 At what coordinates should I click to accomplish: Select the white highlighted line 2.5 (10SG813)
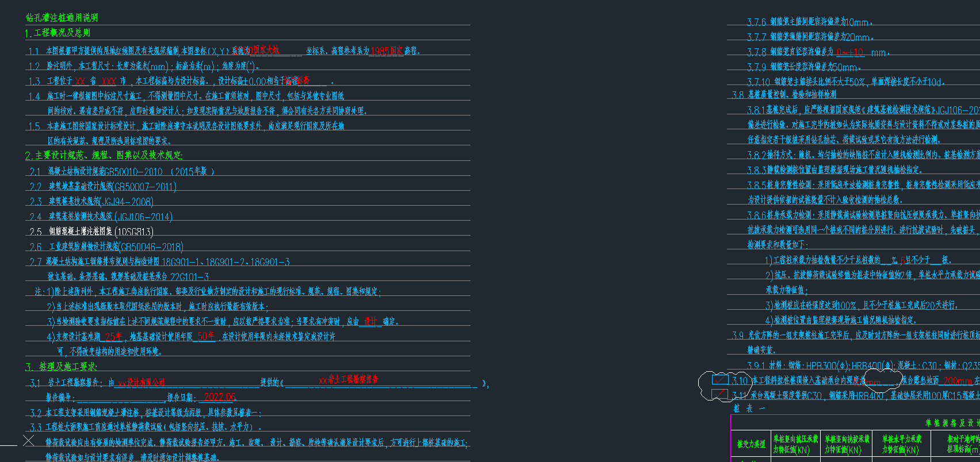(92, 232)
